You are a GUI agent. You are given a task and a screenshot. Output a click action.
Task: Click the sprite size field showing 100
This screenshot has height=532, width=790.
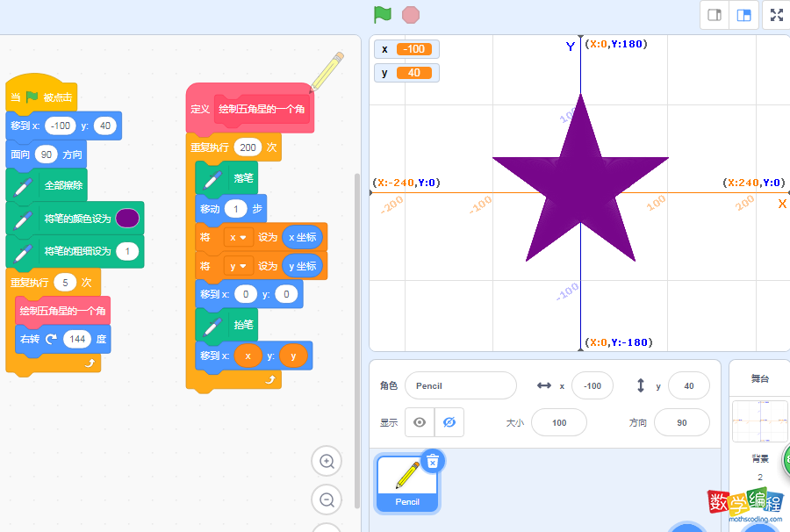(x=558, y=422)
